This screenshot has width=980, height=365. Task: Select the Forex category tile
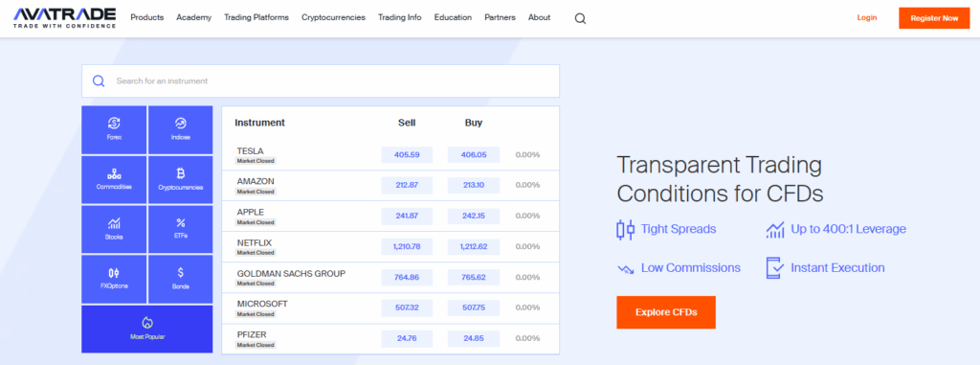(115, 129)
